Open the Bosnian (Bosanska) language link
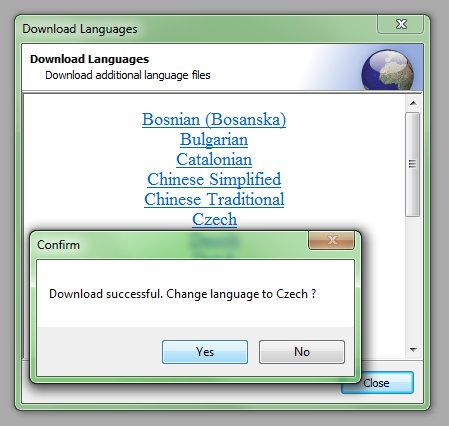449x426 pixels. click(x=214, y=119)
